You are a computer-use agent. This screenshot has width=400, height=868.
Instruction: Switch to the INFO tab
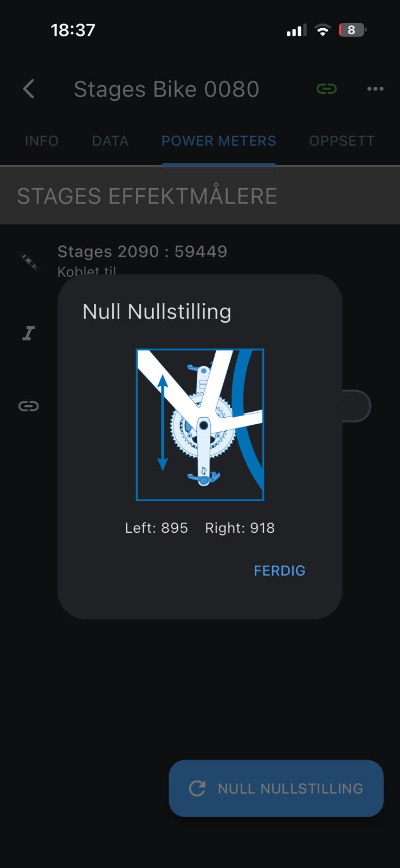pos(42,141)
